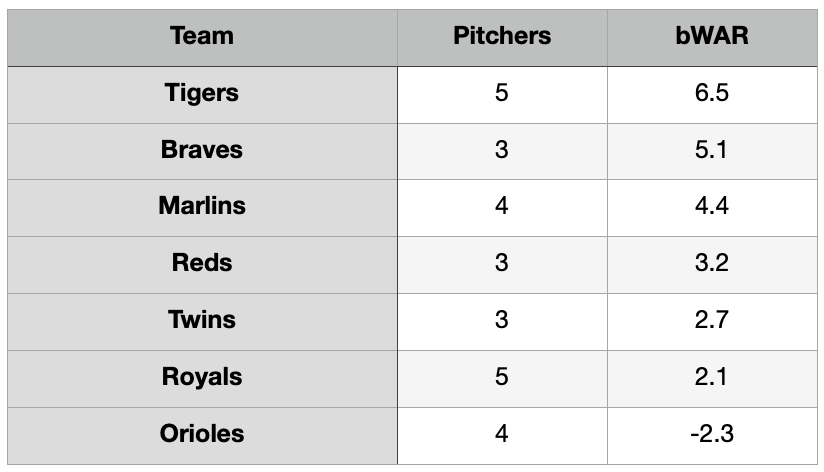Click the Reds team cell

point(202,263)
